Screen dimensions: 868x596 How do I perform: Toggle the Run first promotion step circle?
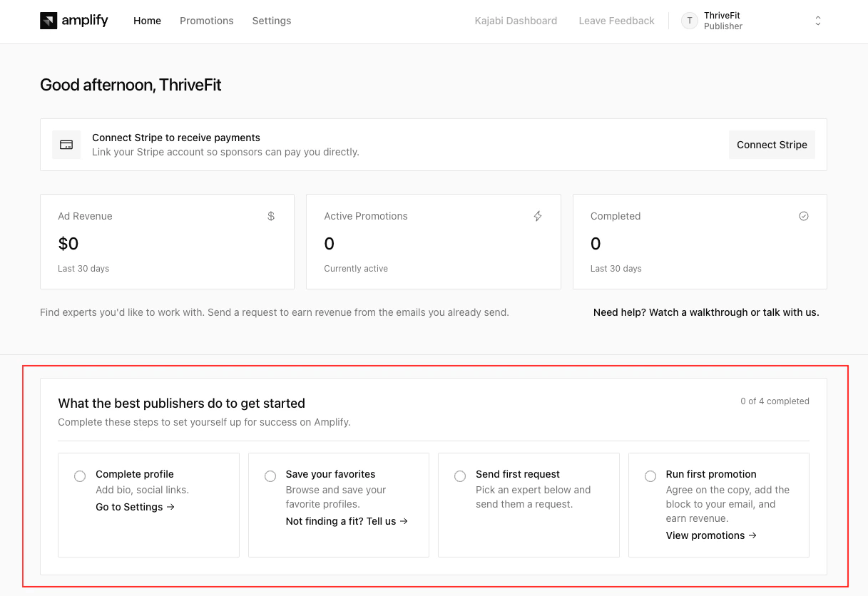[650, 476]
